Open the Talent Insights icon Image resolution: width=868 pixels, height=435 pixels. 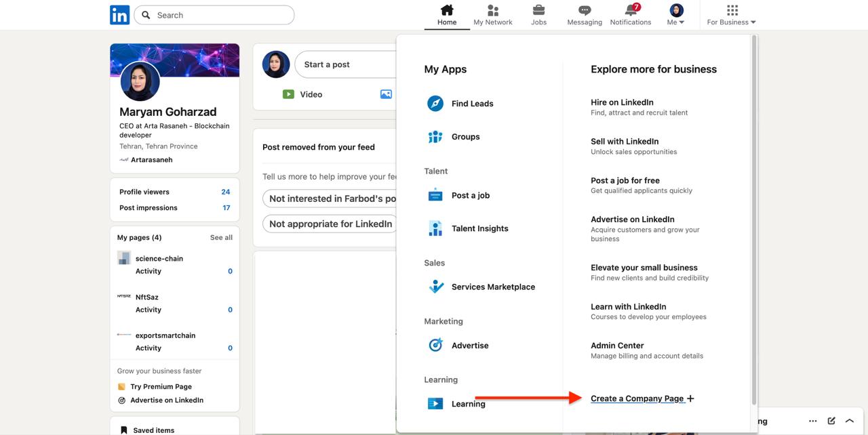435,228
